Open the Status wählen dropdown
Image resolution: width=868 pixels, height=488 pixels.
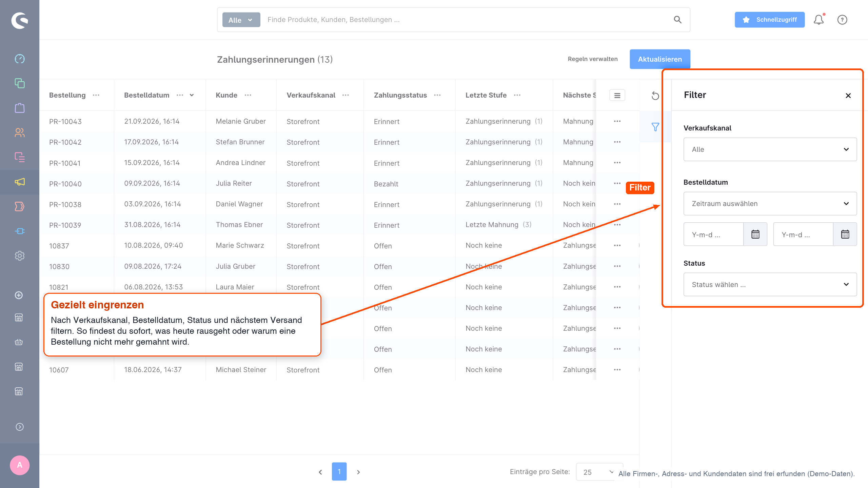770,285
